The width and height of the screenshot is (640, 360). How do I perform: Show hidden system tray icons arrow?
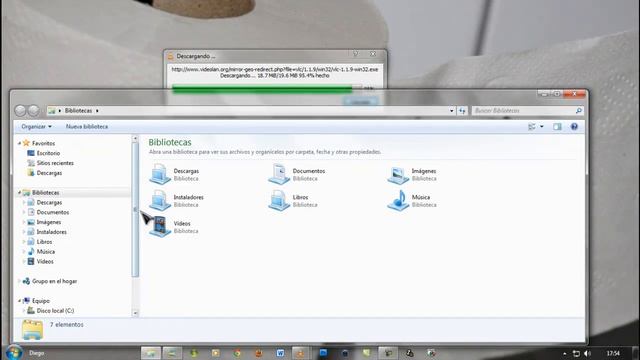click(x=564, y=353)
